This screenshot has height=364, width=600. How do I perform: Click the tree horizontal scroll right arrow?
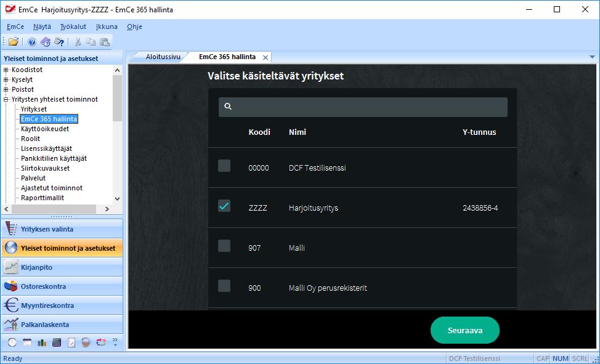(x=107, y=209)
